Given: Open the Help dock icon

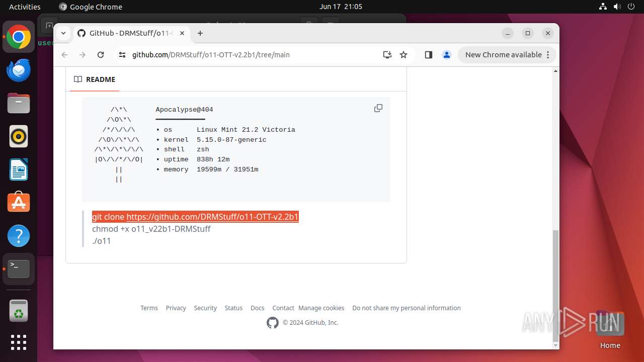Looking at the screenshot, I should pos(19,236).
